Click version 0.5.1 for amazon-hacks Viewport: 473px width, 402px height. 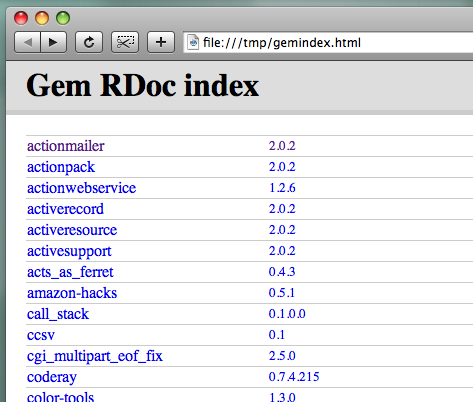pyautogui.click(x=282, y=293)
